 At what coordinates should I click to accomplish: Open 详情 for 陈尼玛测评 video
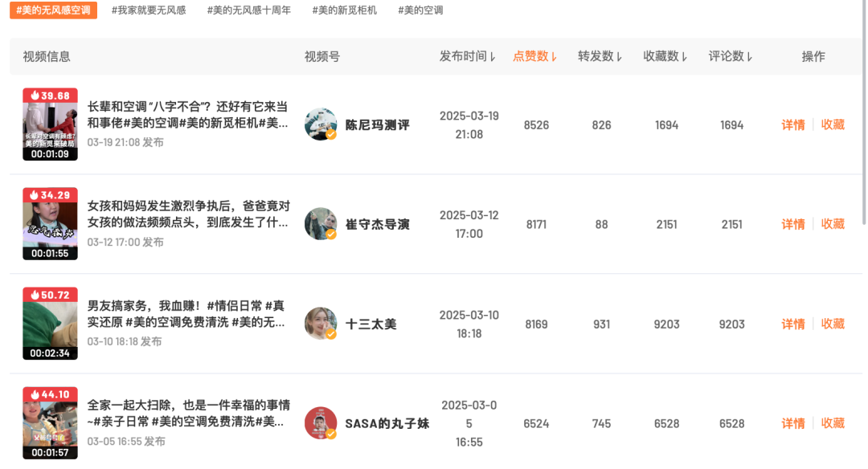pyautogui.click(x=793, y=124)
